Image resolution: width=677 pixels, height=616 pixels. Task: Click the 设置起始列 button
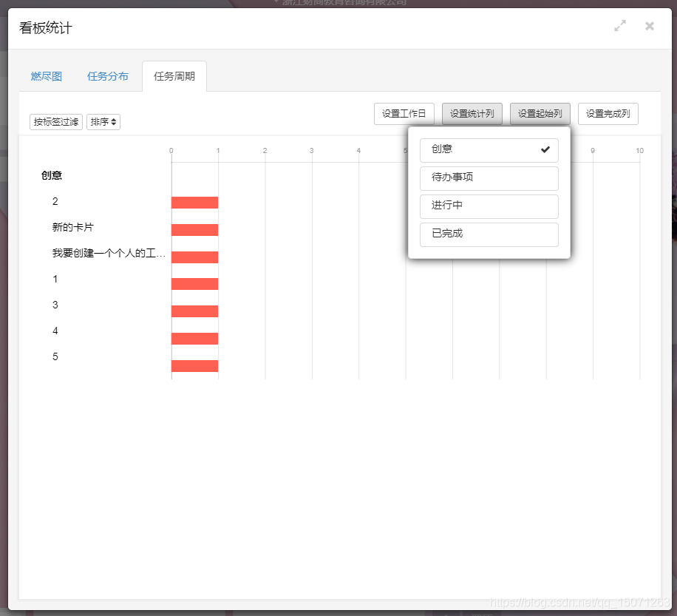540,113
